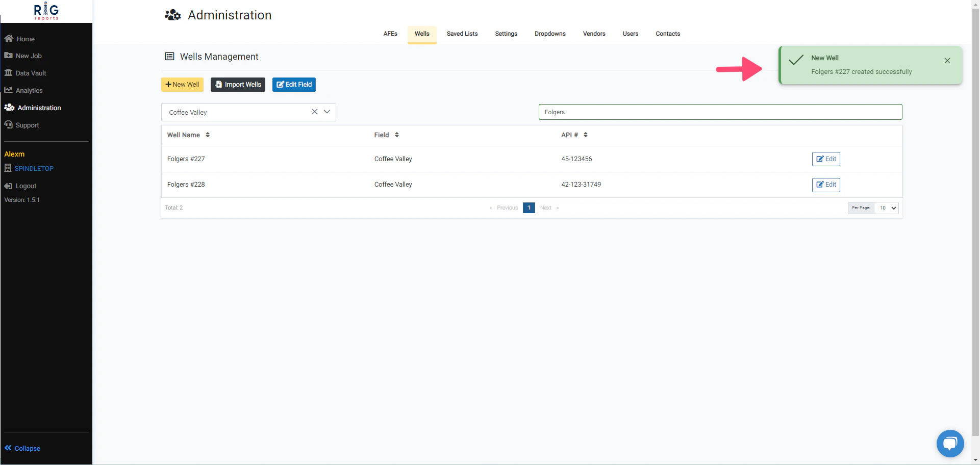Screen dimensions: 980x465
Task: Click the New Well button
Action: [x=182, y=85]
